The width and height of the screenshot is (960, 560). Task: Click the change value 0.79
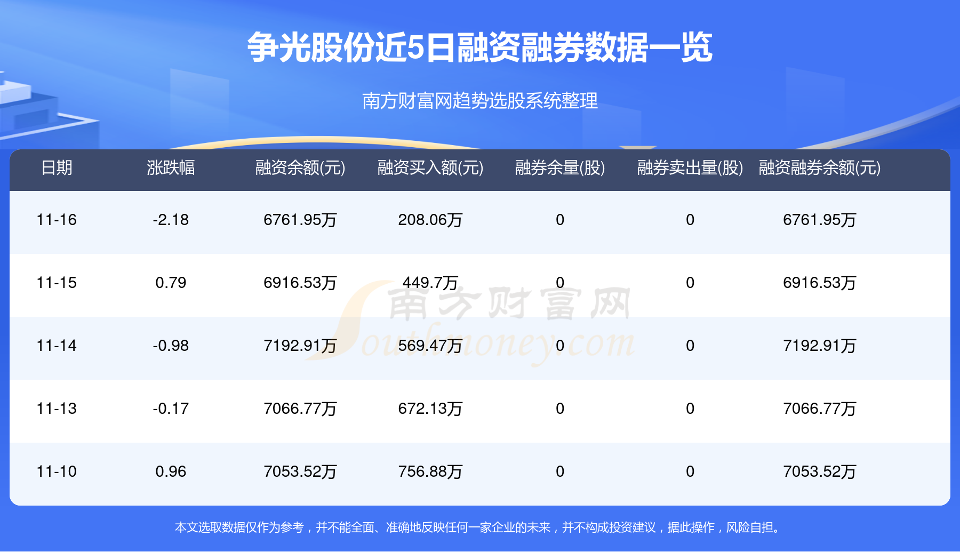coord(171,283)
